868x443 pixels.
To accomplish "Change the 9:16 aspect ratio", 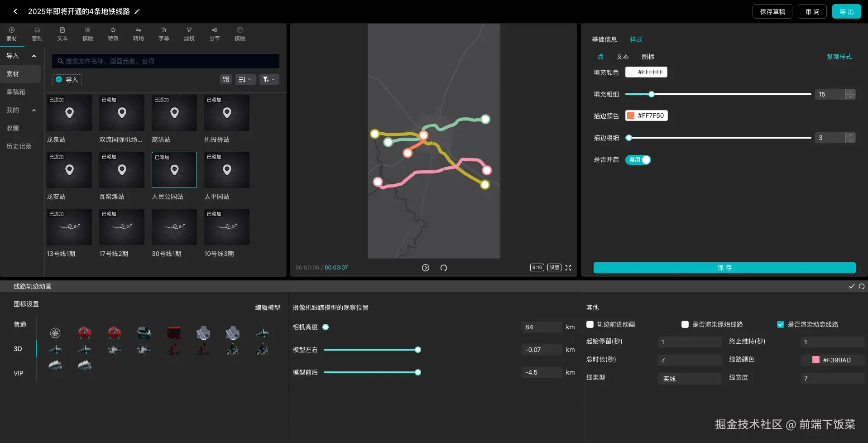I will [x=537, y=268].
